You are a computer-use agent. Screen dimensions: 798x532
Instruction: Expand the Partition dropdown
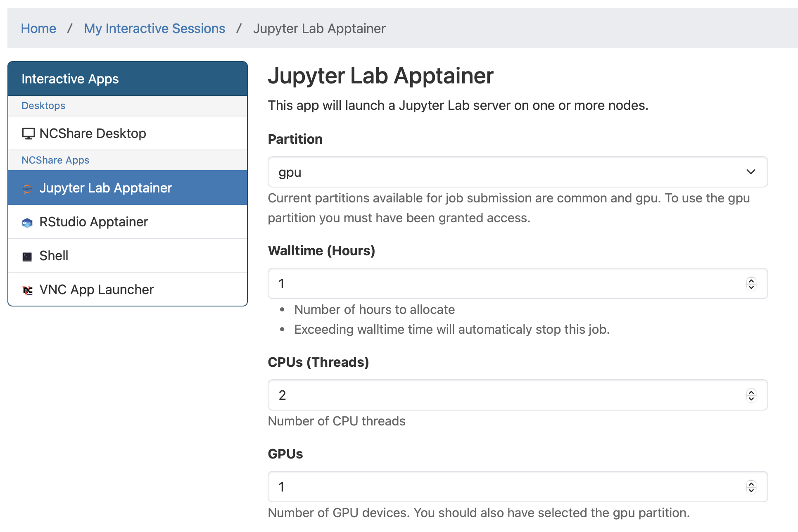(517, 172)
